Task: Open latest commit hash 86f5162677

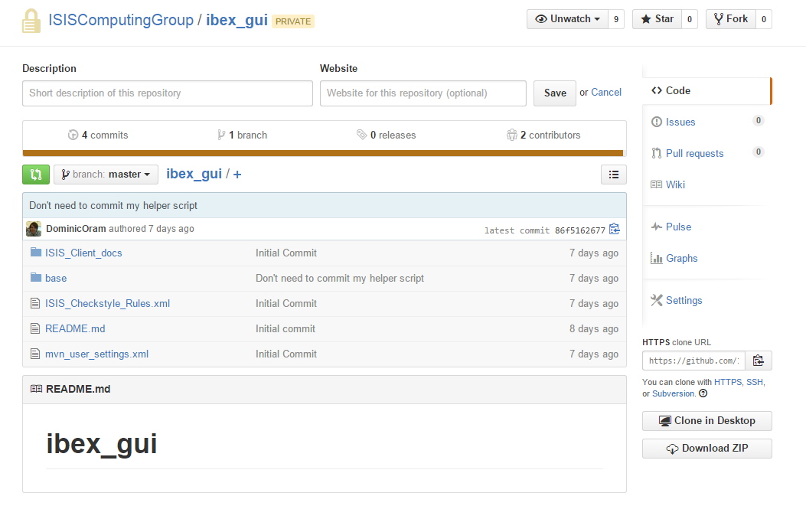Action: [x=580, y=230]
